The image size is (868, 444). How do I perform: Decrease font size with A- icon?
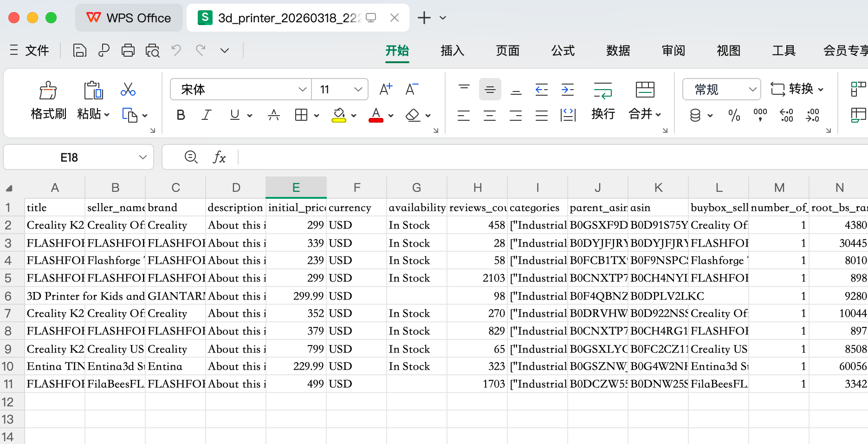[412, 89]
